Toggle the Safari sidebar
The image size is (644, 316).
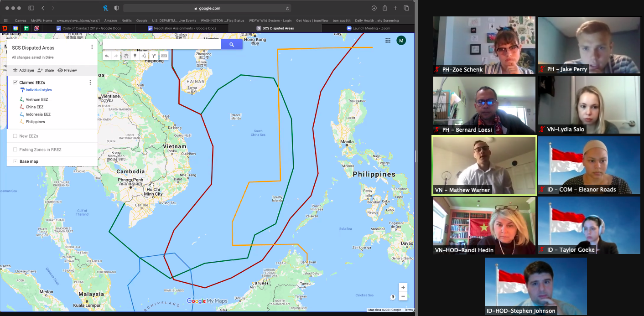tap(31, 8)
